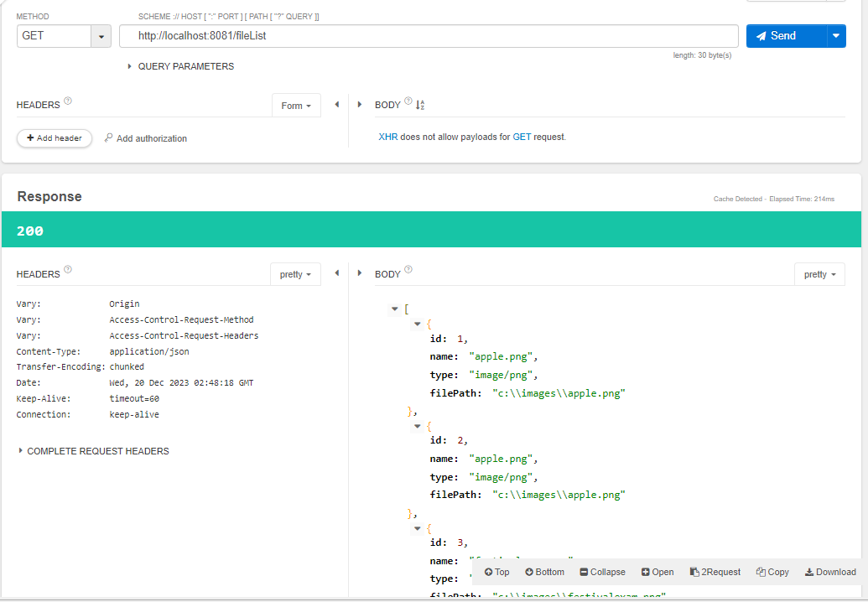The image size is (868, 602).
Task: Click filePath value of id 1 object
Action: [x=559, y=393]
